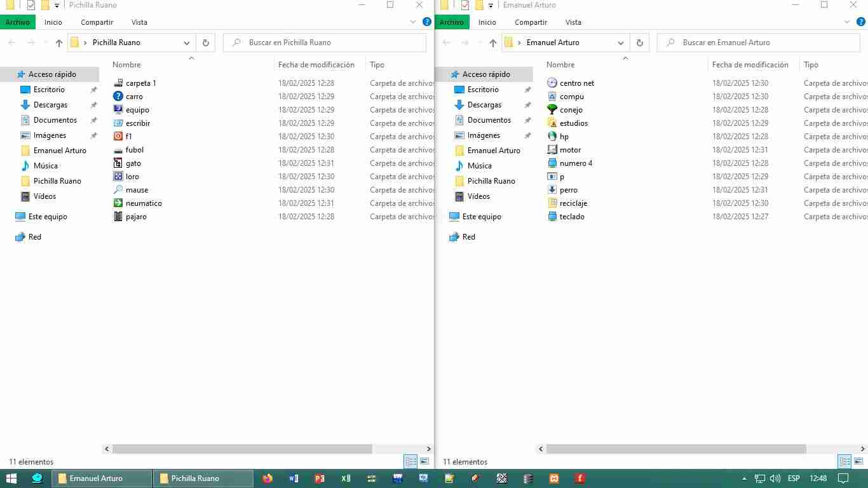
Task: Open Descargas in Pichilla Ruano sidebar
Action: click(50, 105)
